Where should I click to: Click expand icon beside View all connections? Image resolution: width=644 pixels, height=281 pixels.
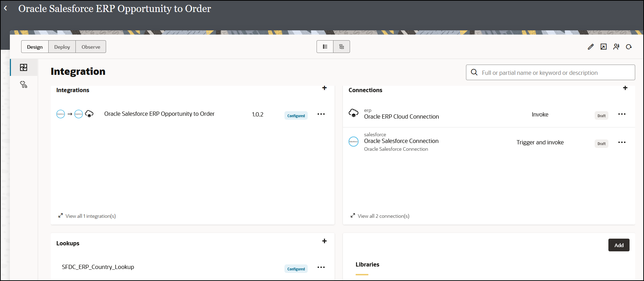(353, 215)
